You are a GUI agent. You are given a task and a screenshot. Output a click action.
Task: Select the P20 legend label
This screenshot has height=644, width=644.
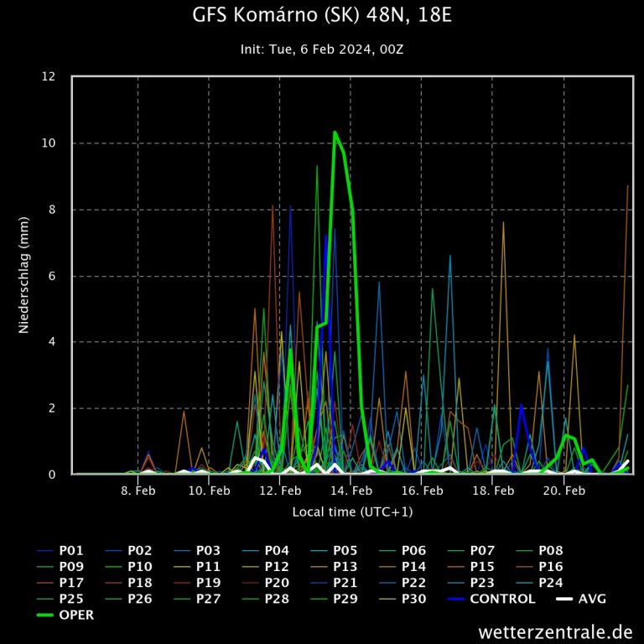pos(277,583)
